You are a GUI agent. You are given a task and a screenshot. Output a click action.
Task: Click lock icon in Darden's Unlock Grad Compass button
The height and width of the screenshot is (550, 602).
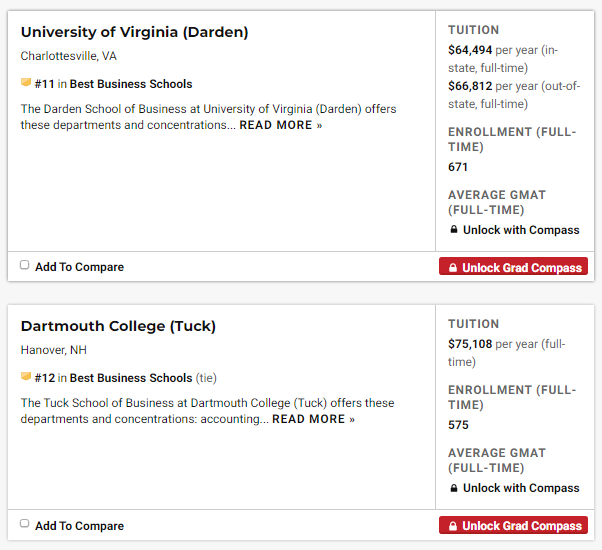pos(452,268)
